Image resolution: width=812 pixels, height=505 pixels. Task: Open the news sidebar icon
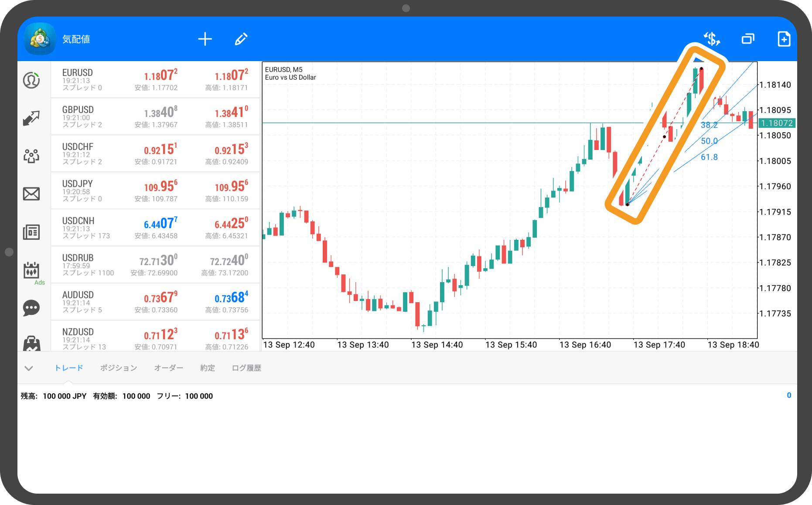pos(31,232)
